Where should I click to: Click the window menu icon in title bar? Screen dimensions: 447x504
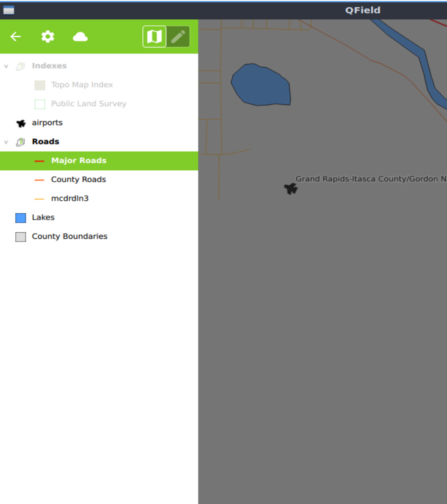[x=9, y=10]
